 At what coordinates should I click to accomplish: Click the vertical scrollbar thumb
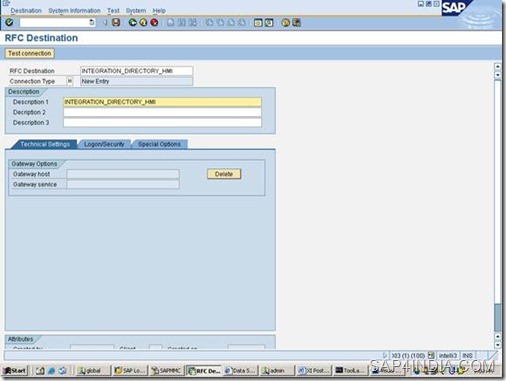[497, 318]
